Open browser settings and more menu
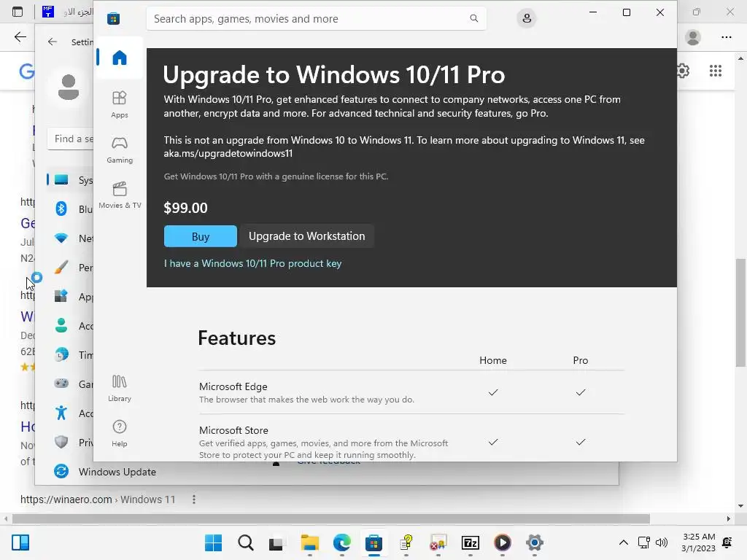This screenshot has height=560, width=747. (727, 37)
